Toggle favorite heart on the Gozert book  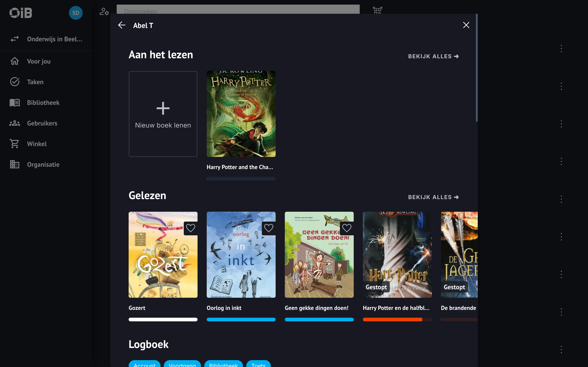[x=190, y=228]
